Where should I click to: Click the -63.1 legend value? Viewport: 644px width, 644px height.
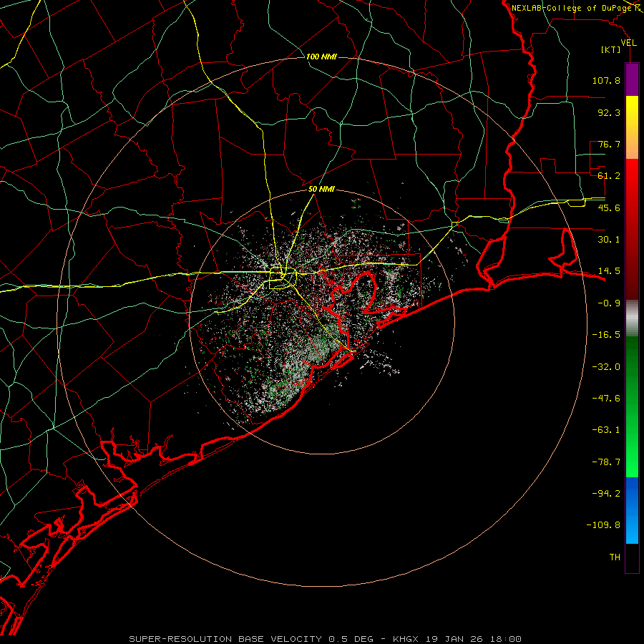(x=606, y=430)
